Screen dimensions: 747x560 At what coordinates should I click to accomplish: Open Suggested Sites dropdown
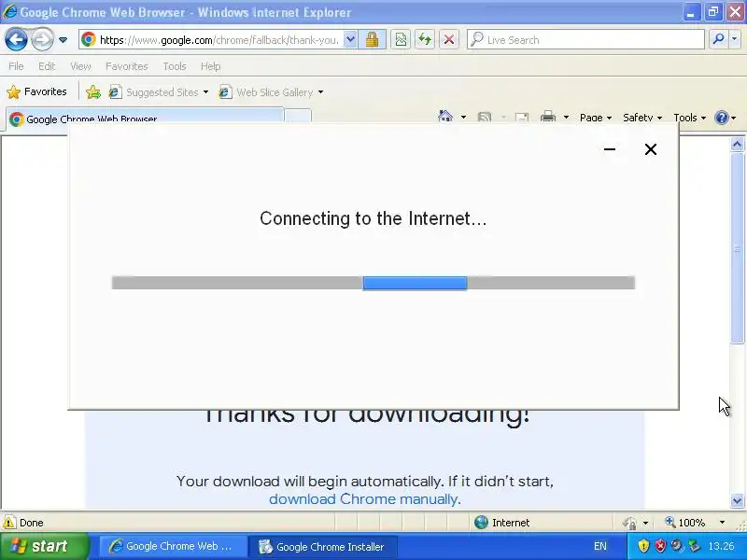point(158,91)
